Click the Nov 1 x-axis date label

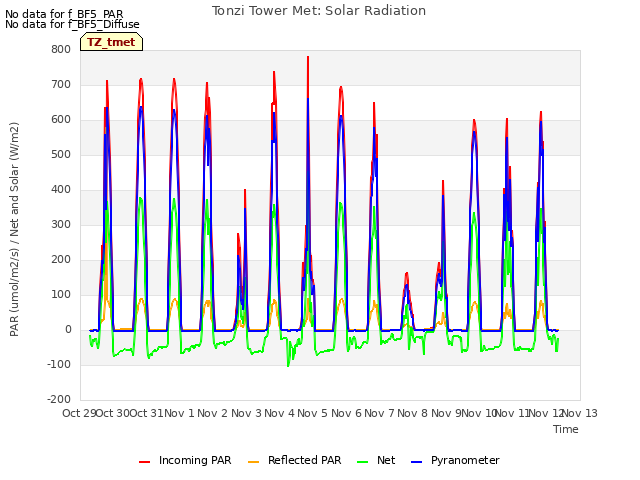[180, 413]
